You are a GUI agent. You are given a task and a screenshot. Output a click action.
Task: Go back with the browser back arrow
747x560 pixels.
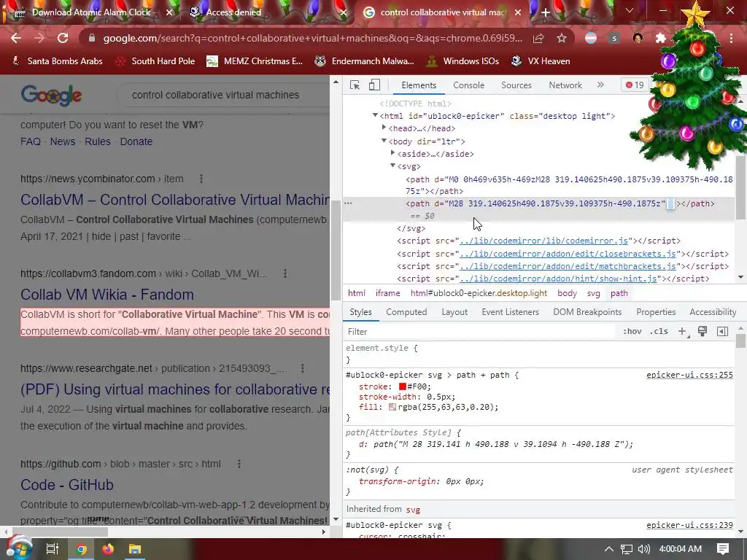pyautogui.click(x=16, y=38)
